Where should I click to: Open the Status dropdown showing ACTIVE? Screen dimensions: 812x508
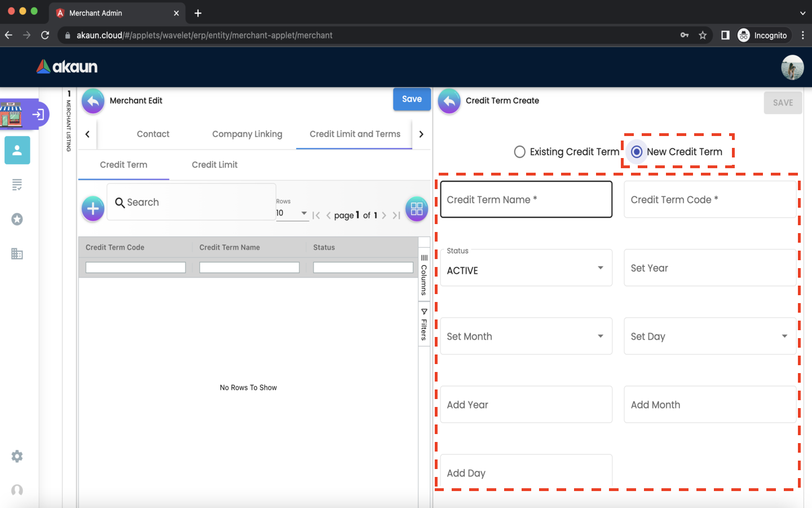(x=526, y=268)
